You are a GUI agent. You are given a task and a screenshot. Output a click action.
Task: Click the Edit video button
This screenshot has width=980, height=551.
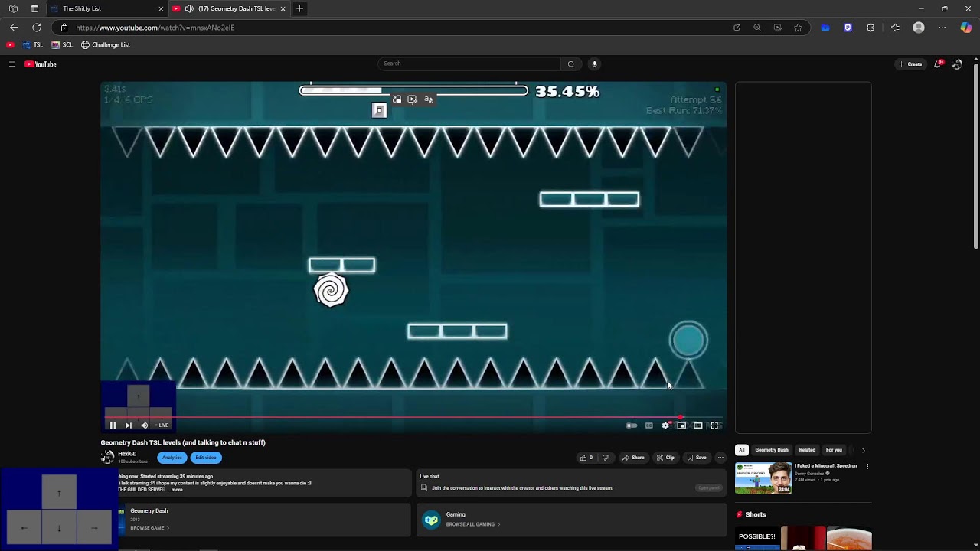pyautogui.click(x=206, y=458)
